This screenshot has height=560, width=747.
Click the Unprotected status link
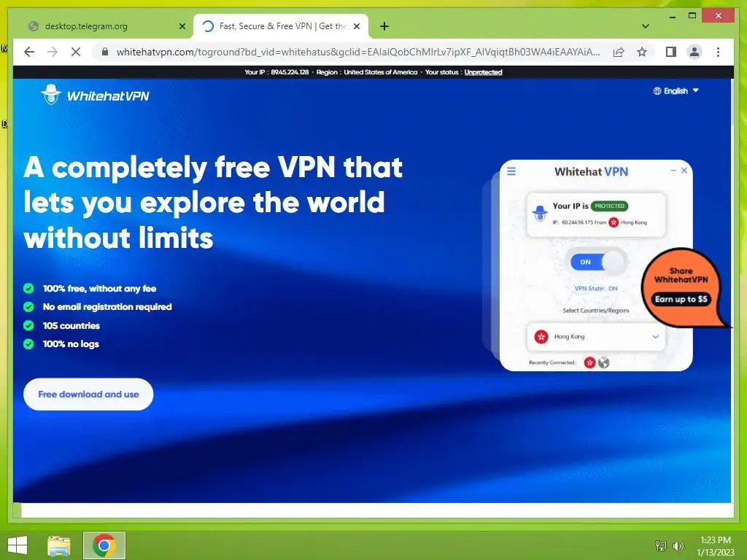pos(483,72)
